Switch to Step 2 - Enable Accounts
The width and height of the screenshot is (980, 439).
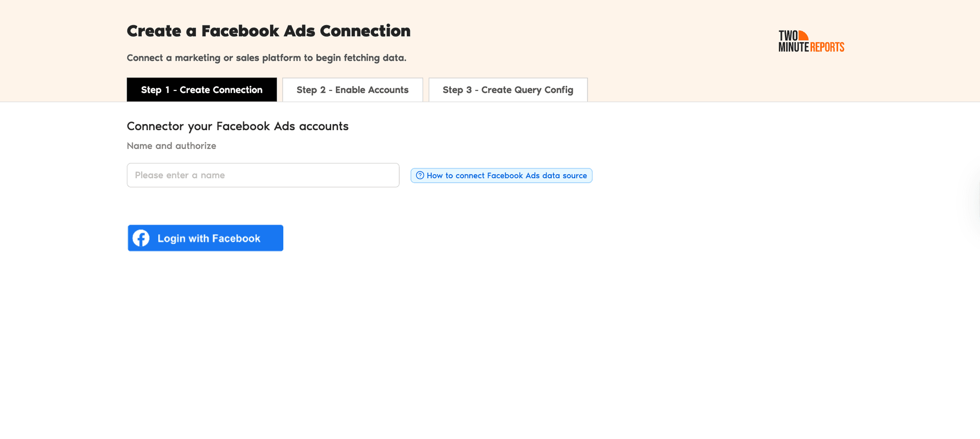(353, 89)
